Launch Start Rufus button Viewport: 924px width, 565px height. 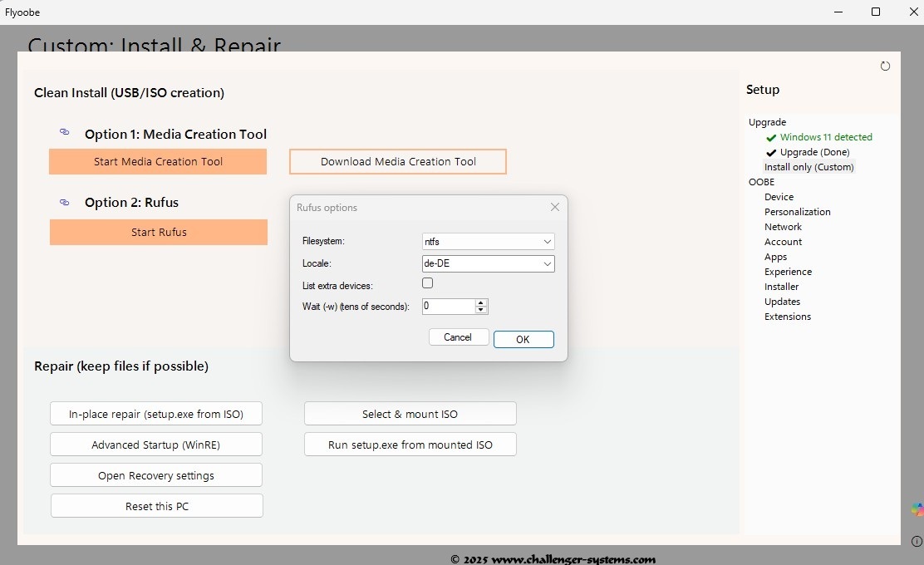point(159,232)
